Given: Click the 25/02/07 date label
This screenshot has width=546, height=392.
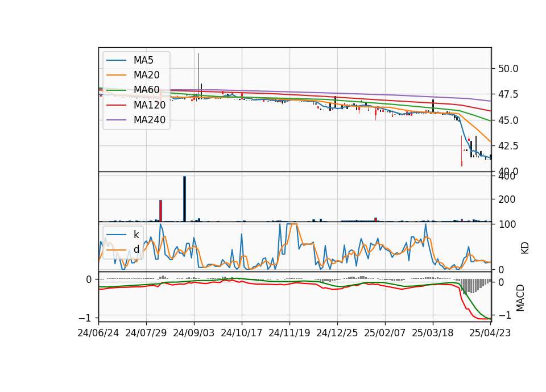Looking at the screenshot, I should [385, 333].
